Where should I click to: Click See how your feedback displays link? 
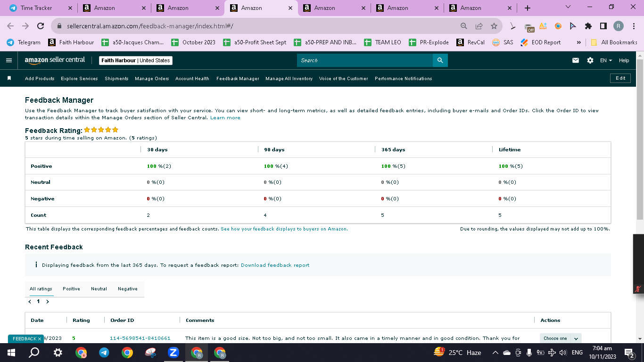tap(284, 229)
